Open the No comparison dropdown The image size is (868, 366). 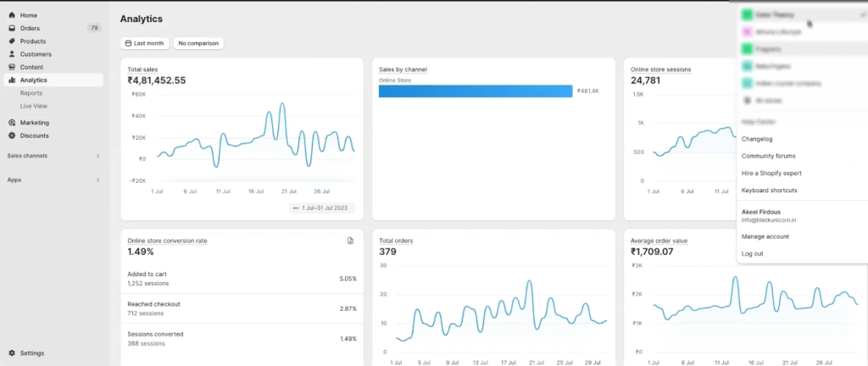click(x=198, y=43)
